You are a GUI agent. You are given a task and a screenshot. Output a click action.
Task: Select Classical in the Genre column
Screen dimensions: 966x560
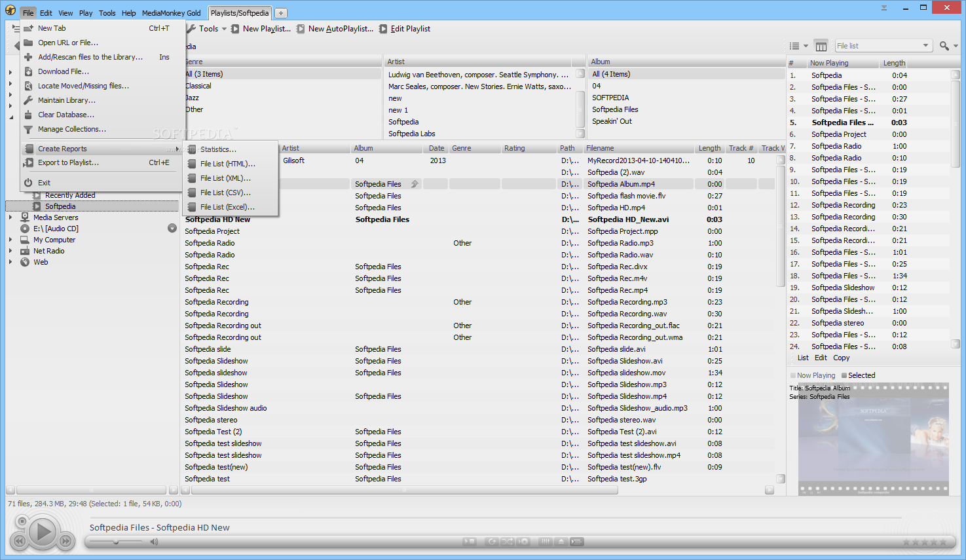[x=198, y=86]
